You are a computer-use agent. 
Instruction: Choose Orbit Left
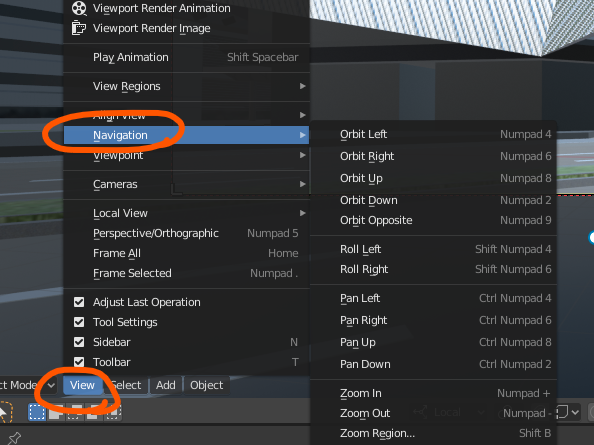433,134
